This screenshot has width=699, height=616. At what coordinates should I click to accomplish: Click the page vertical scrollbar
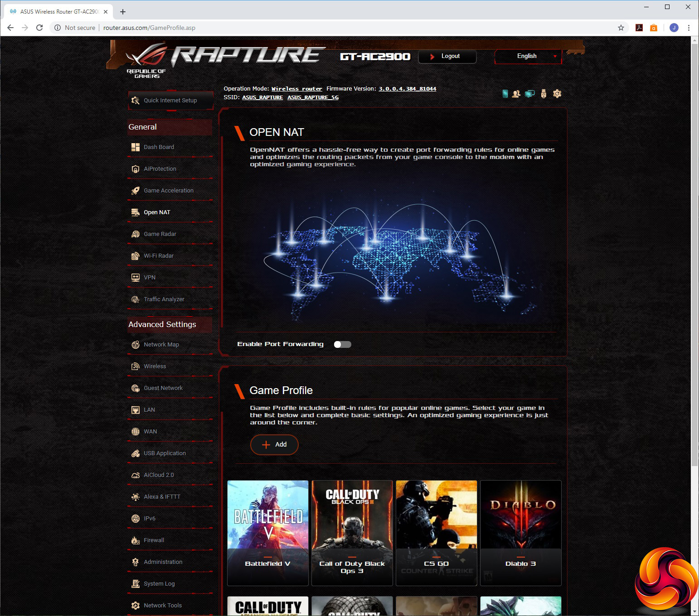pos(694,255)
